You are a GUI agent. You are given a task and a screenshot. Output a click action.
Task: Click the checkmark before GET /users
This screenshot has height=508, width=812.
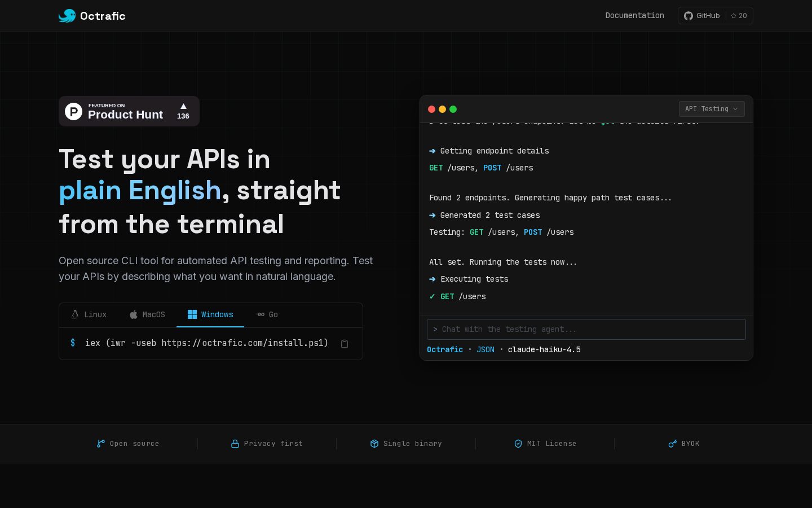point(432,296)
